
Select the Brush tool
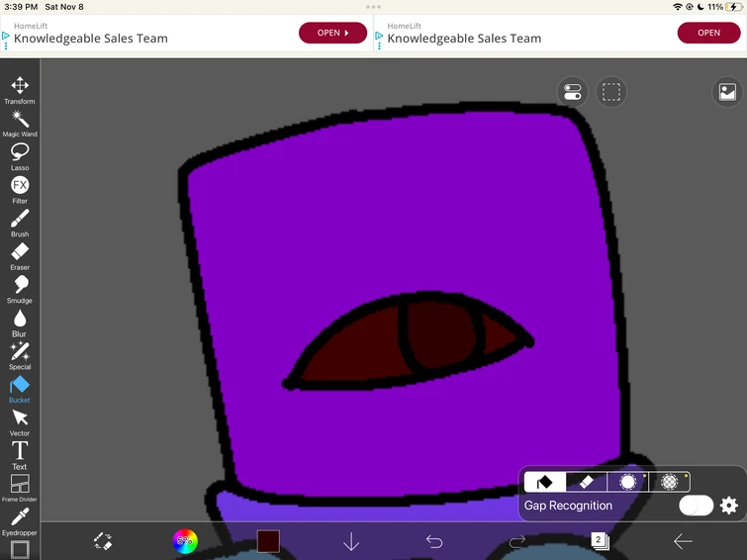[x=20, y=223]
